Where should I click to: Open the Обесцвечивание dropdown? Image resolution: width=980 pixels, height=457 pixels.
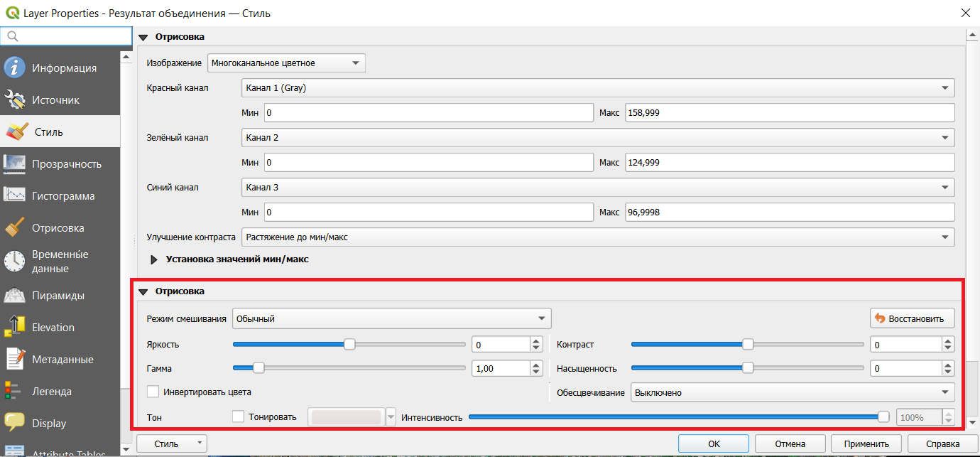click(793, 392)
